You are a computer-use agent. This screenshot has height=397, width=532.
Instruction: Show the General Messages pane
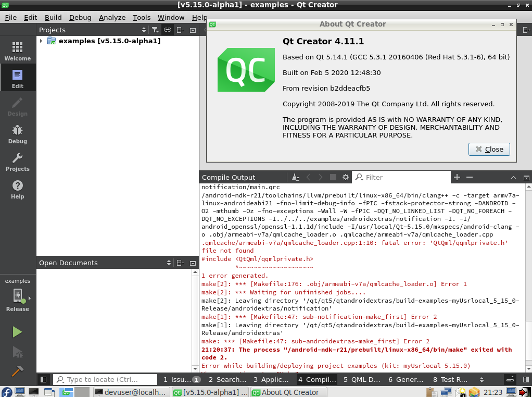pyautogui.click(x=406, y=379)
